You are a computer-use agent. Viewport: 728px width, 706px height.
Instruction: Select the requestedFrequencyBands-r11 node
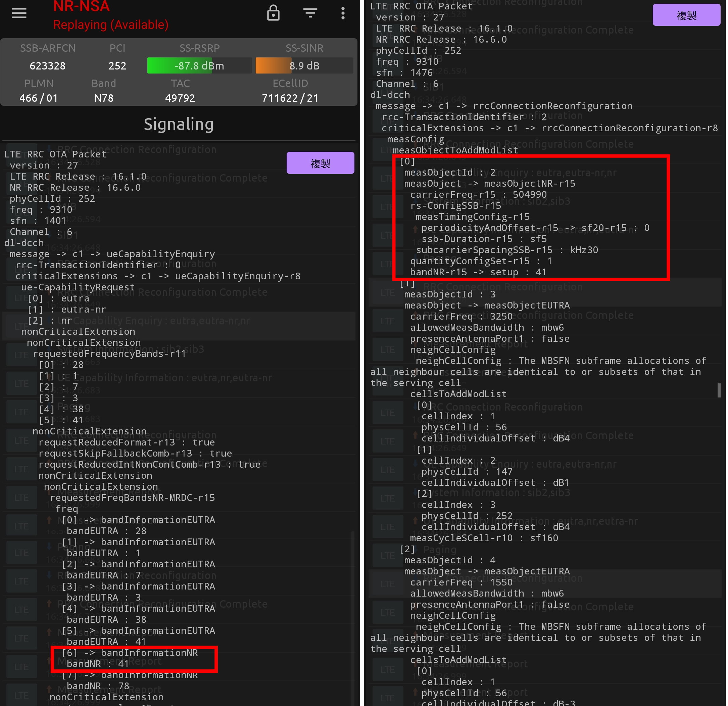point(109,354)
